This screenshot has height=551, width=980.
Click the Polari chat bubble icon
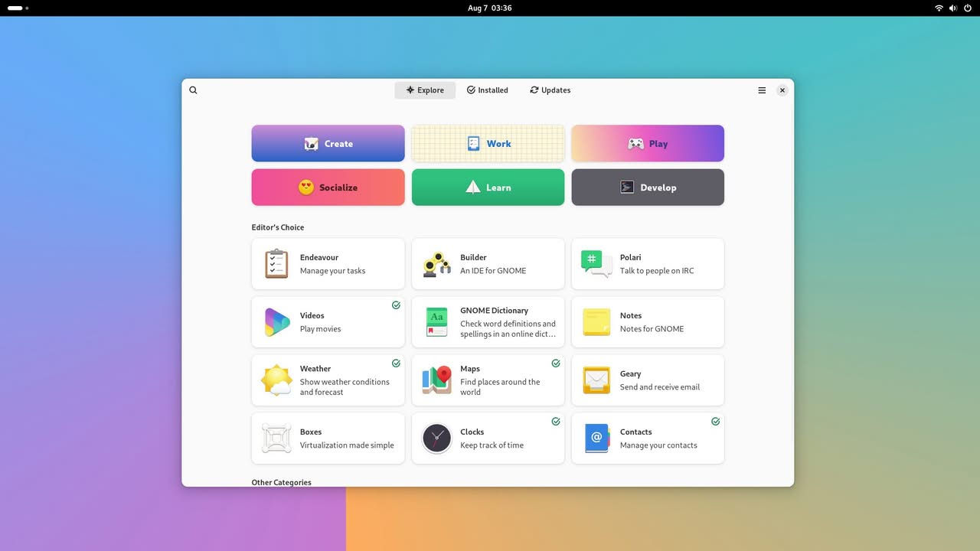tap(596, 264)
